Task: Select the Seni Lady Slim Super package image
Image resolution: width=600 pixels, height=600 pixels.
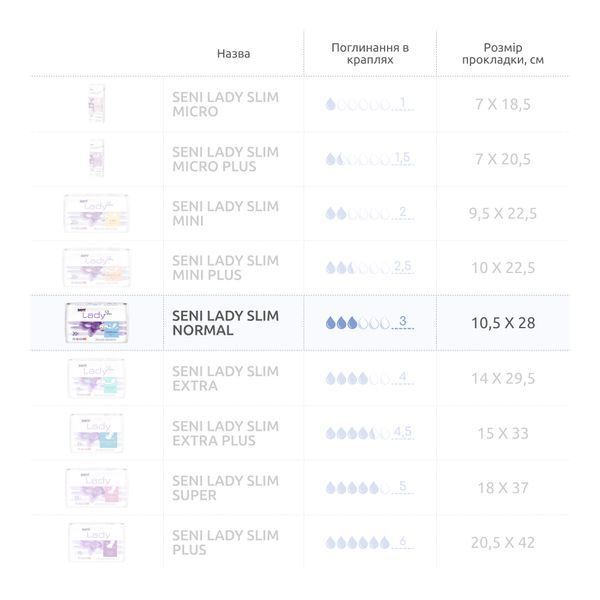Action: (x=96, y=488)
